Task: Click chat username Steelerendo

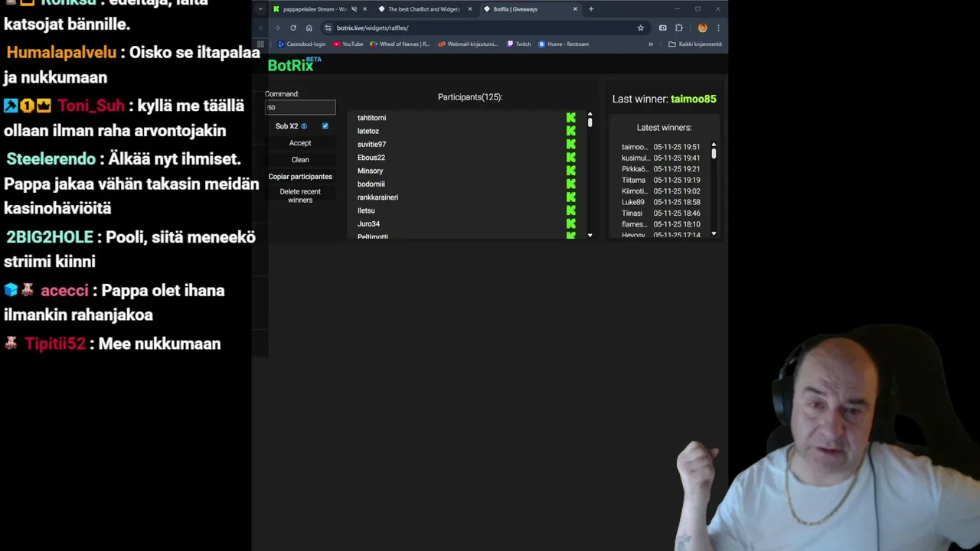Action: point(51,159)
